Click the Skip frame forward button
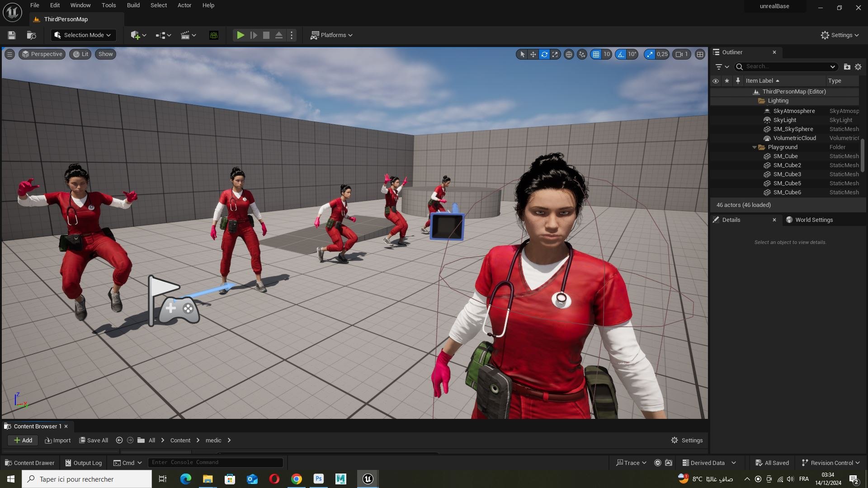868x488 pixels. 254,35
